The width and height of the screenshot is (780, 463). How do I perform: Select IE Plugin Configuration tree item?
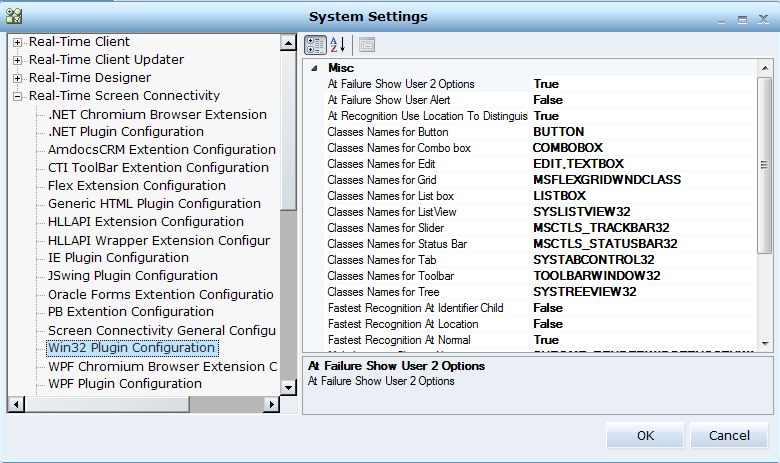[118, 258]
